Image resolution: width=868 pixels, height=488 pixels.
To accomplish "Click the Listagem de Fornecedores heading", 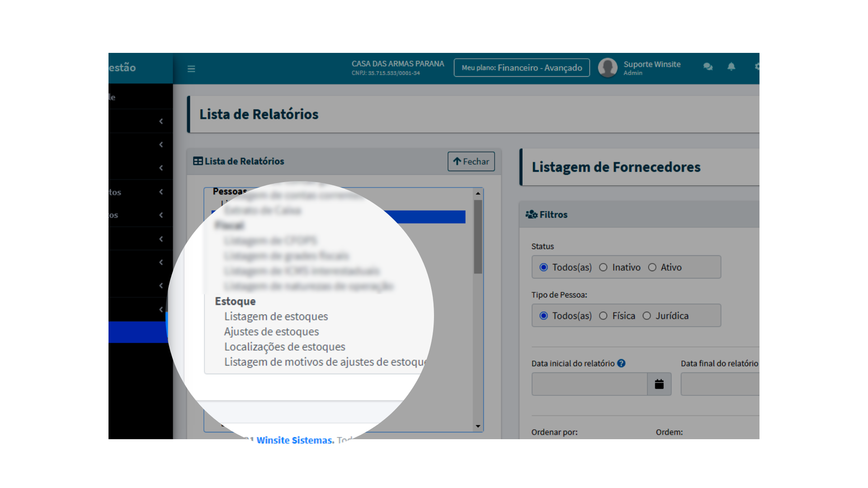I will pyautogui.click(x=616, y=167).
